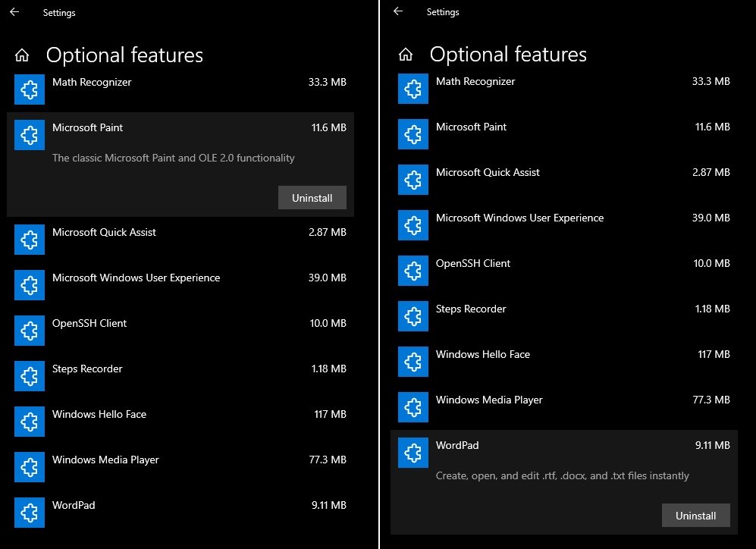
Task: Click Microsoft Windows User Experience icon, right window
Action: pos(413,225)
